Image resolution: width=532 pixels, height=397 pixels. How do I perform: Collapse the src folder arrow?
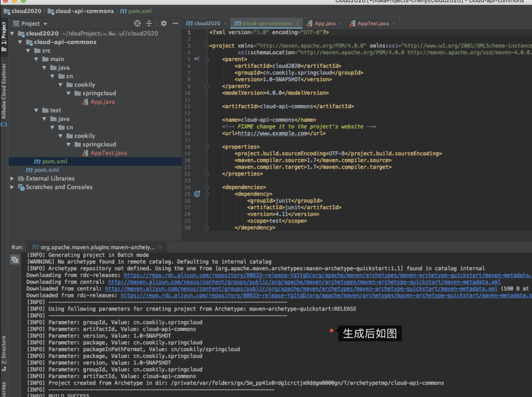[28, 51]
